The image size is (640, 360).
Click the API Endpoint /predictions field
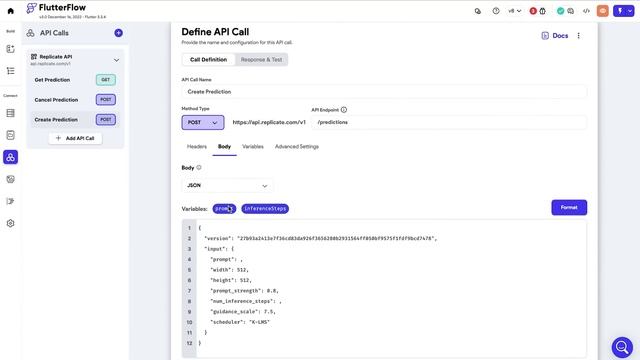[x=449, y=122]
